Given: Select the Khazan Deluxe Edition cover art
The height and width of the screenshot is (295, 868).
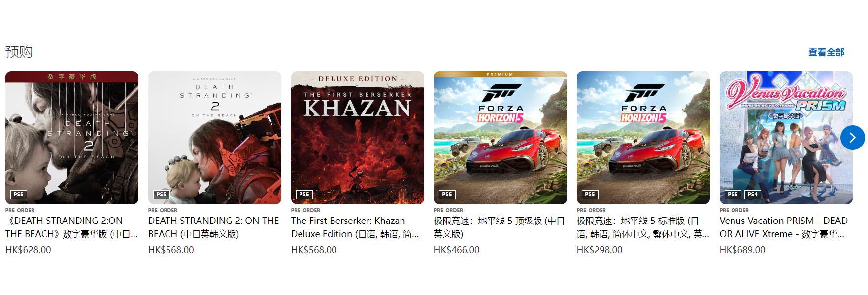Looking at the screenshot, I should coord(358,138).
